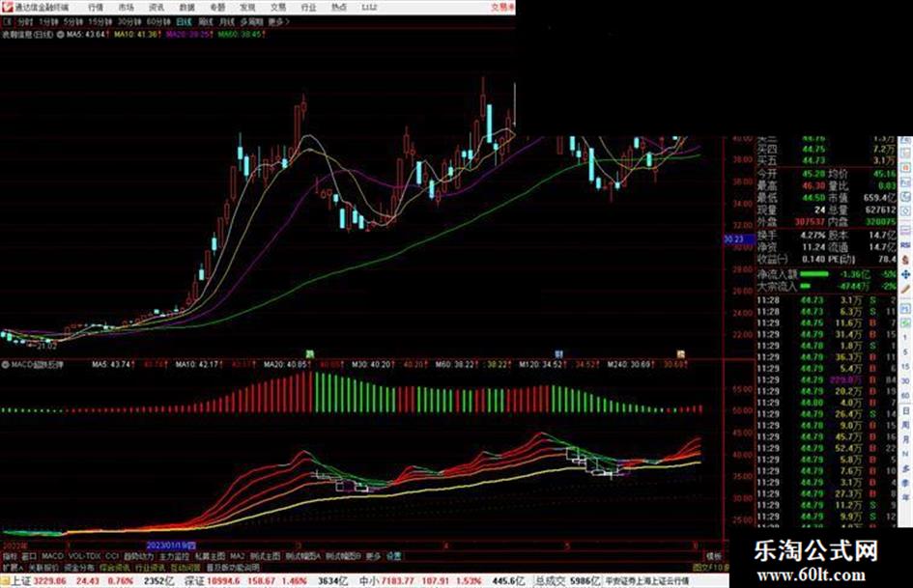Open the 发现 menu
The width and height of the screenshot is (913, 588).
[x=247, y=8]
